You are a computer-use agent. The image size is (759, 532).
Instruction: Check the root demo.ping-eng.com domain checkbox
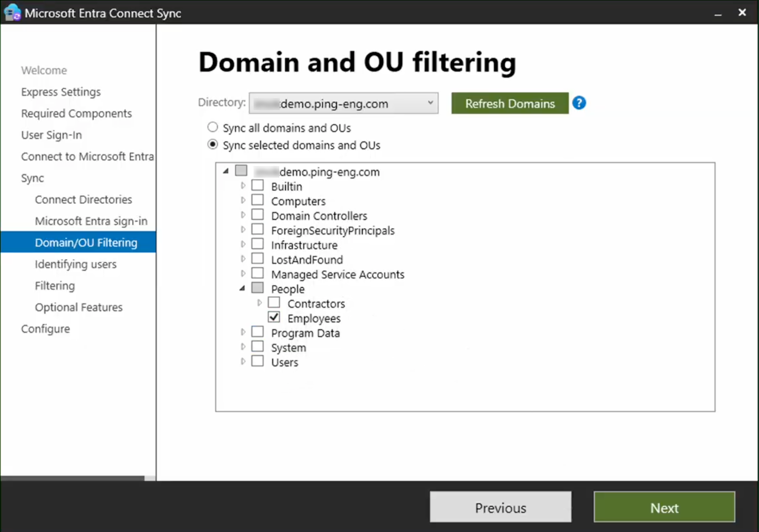241,170
